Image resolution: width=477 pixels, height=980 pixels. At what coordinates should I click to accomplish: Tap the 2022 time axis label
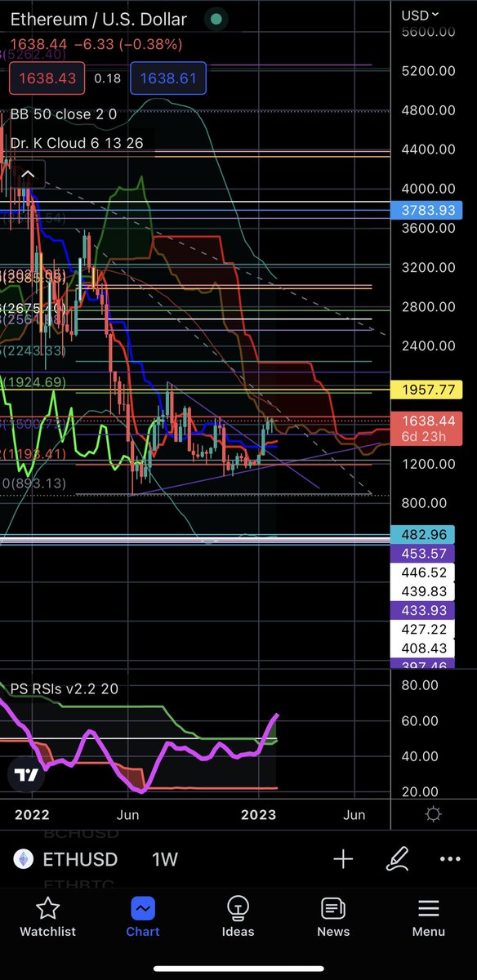[33, 815]
